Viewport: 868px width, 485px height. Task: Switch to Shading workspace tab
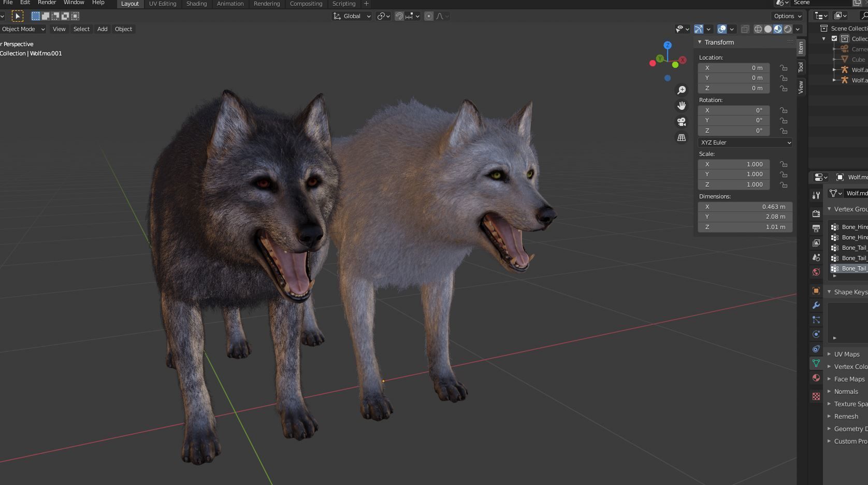point(196,4)
